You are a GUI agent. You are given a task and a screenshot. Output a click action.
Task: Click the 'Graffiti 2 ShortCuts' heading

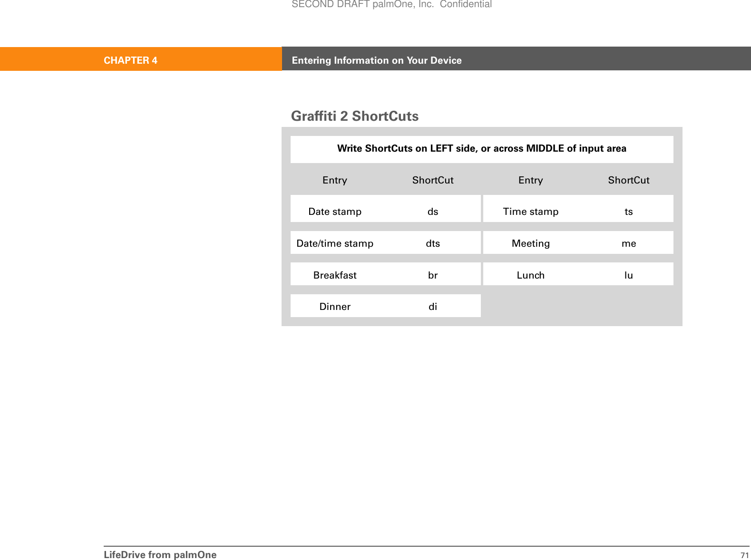click(x=355, y=116)
